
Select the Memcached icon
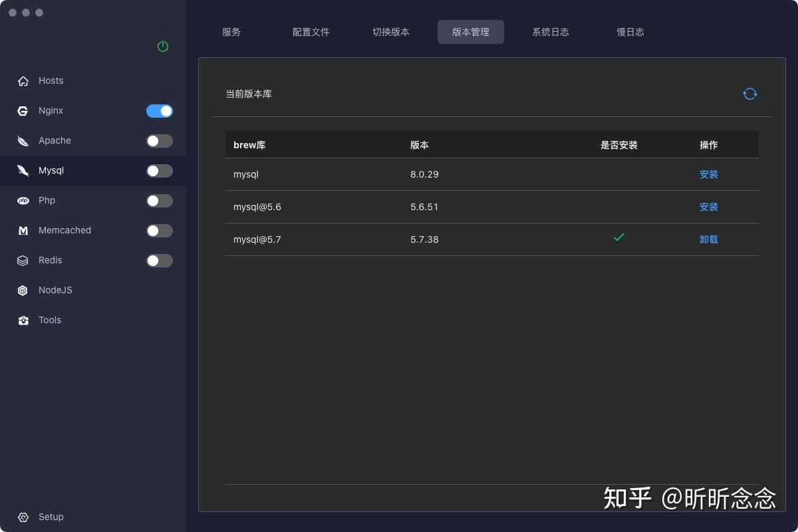pos(23,230)
